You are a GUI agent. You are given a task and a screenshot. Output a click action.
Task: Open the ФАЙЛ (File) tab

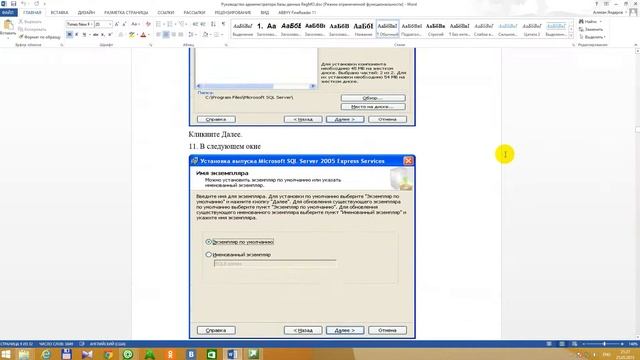click(x=8, y=13)
